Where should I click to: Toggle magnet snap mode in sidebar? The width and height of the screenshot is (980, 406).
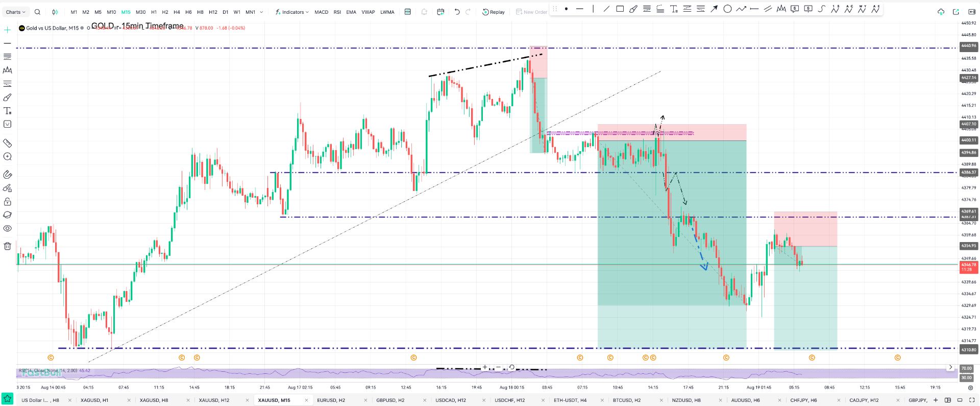[x=7, y=175]
